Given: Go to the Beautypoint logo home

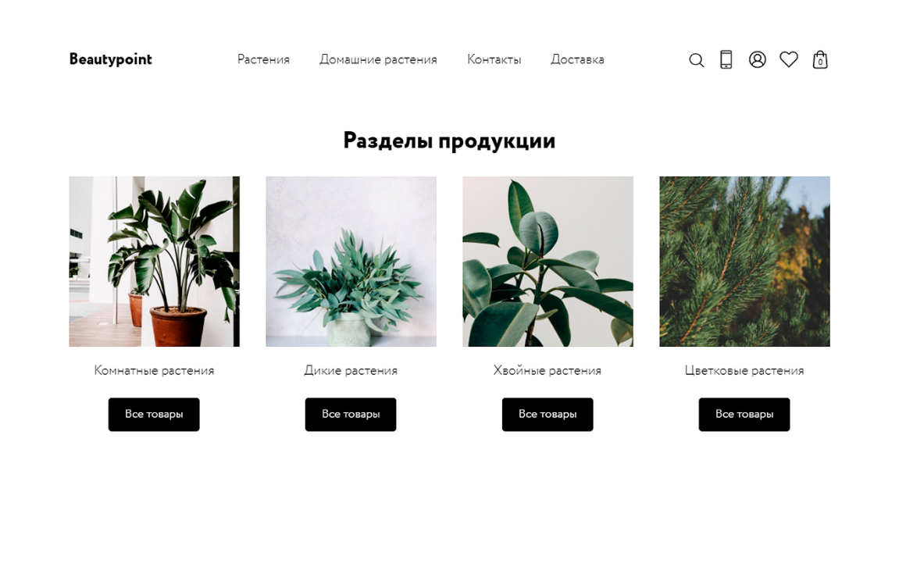Looking at the screenshot, I should (110, 59).
